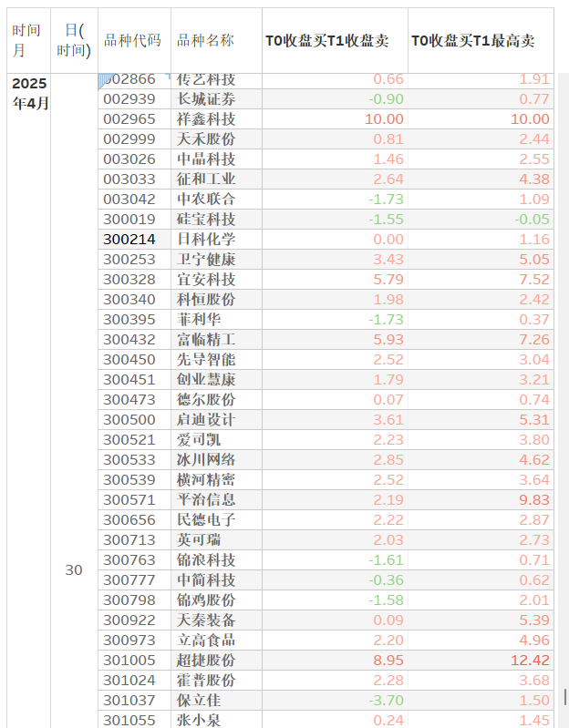Click stock name 中农联合
This screenshot has height=728, width=569.
206,199
